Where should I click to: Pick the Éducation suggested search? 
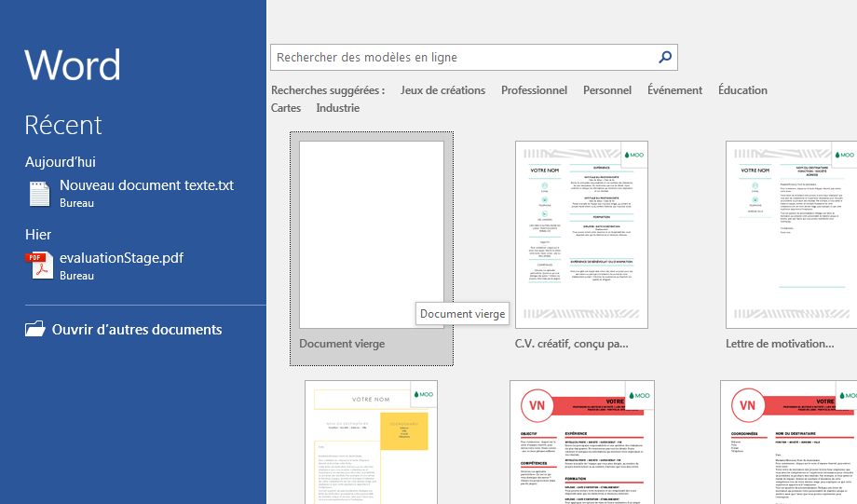tap(742, 90)
